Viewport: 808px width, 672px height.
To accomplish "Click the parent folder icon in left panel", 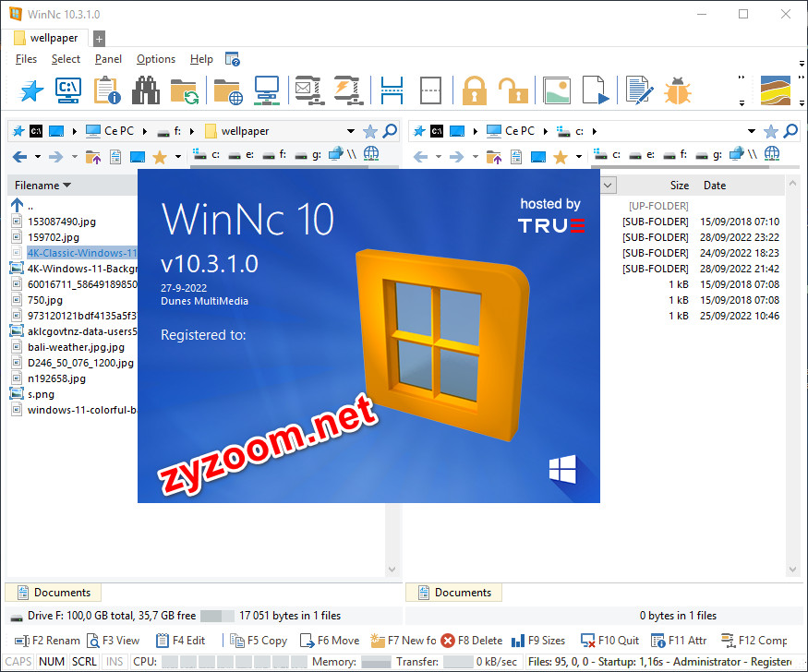I will pyautogui.click(x=93, y=157).
